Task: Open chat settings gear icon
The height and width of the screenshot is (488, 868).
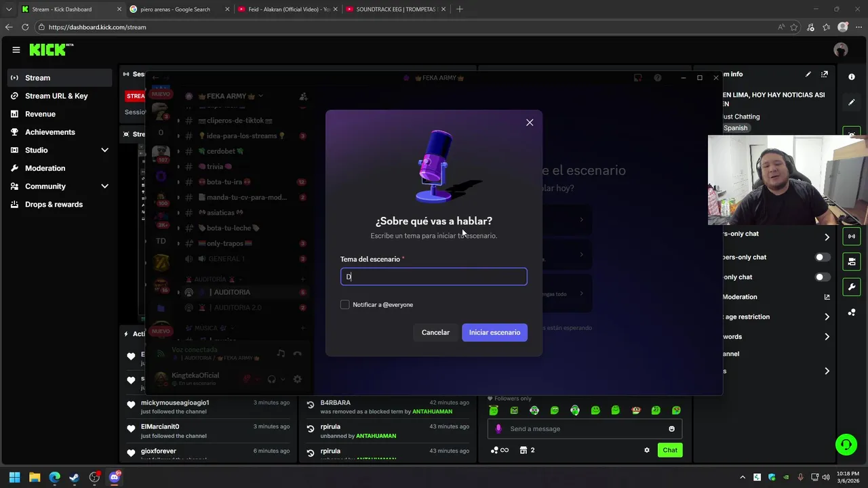Action: point(646,450)
